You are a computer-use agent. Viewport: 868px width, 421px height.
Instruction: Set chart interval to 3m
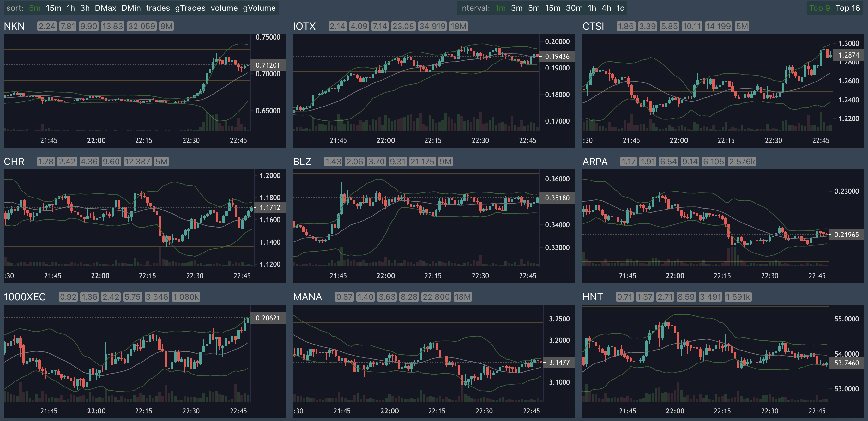pos(516,8)
